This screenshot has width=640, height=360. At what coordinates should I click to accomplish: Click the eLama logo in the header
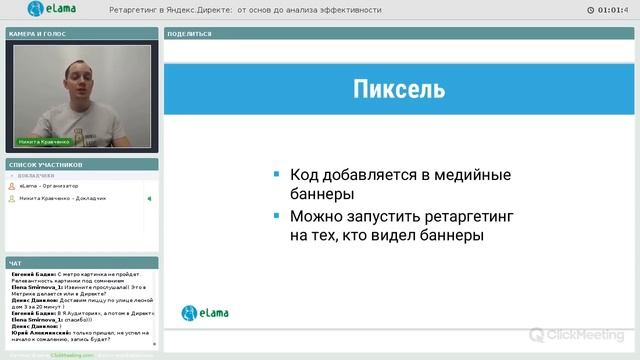[51, 9]
